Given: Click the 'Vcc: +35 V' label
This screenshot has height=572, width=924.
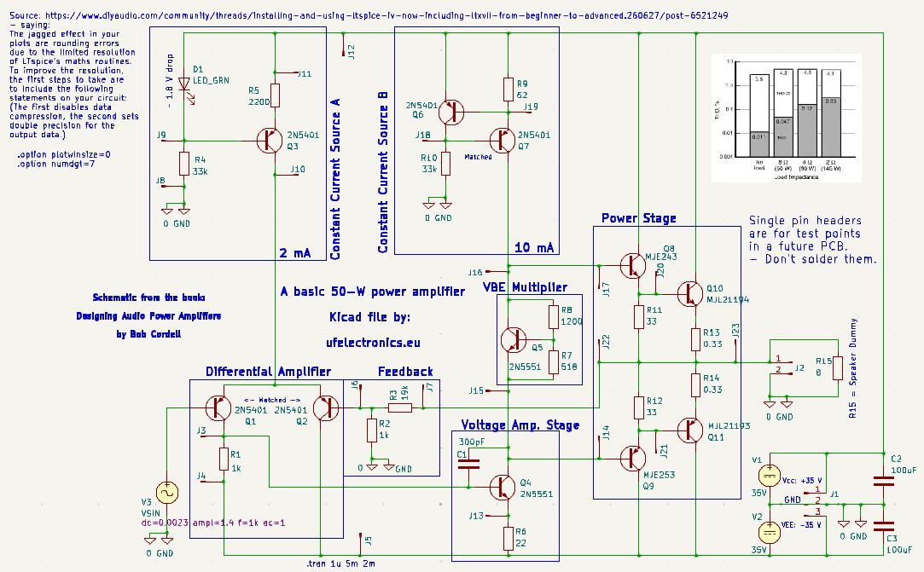Looking at the screenshot, I should (x=802, y=481).
